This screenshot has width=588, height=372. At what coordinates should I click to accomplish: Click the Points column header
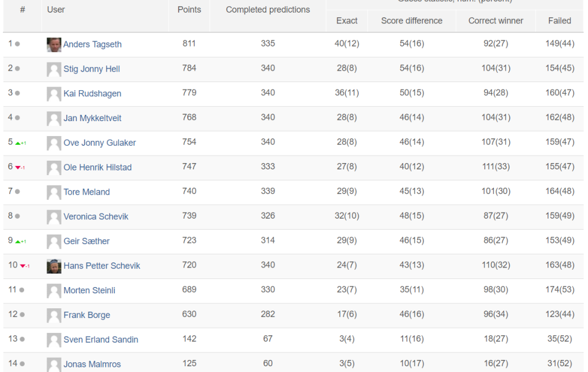point(189,10)
